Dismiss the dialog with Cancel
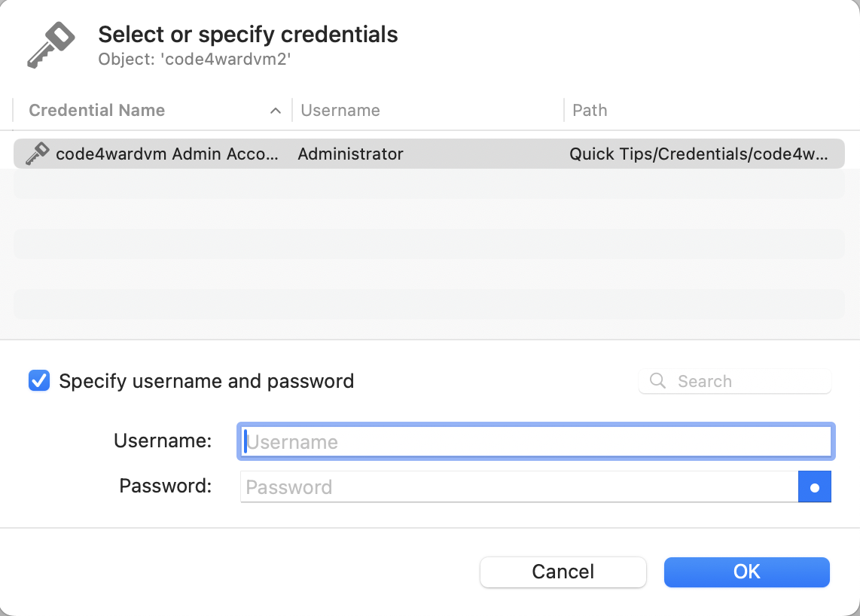 coord(563,572)
